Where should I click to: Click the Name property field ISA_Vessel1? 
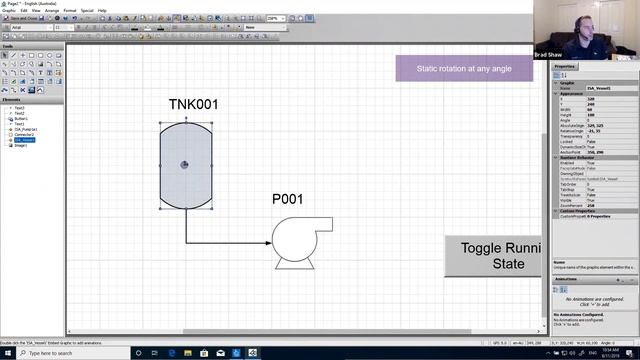pos(611,88)
